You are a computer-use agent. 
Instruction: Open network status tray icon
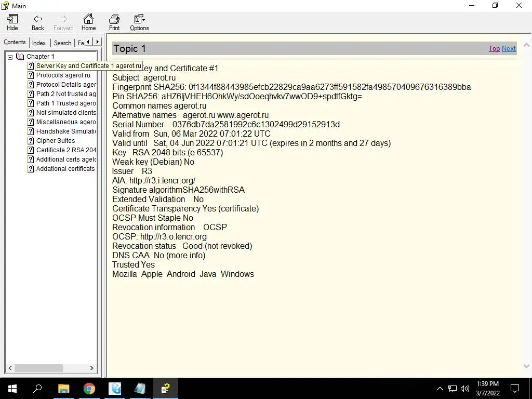[x=453, y=389]
